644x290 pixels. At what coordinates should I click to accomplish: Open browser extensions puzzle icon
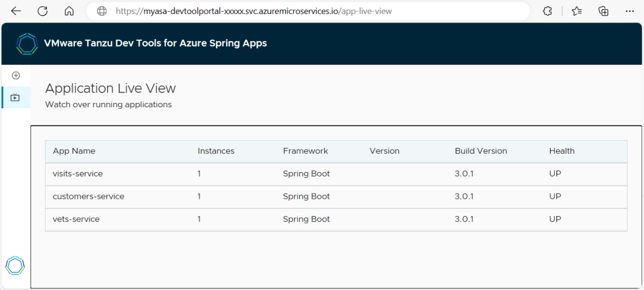click(547, 11)
